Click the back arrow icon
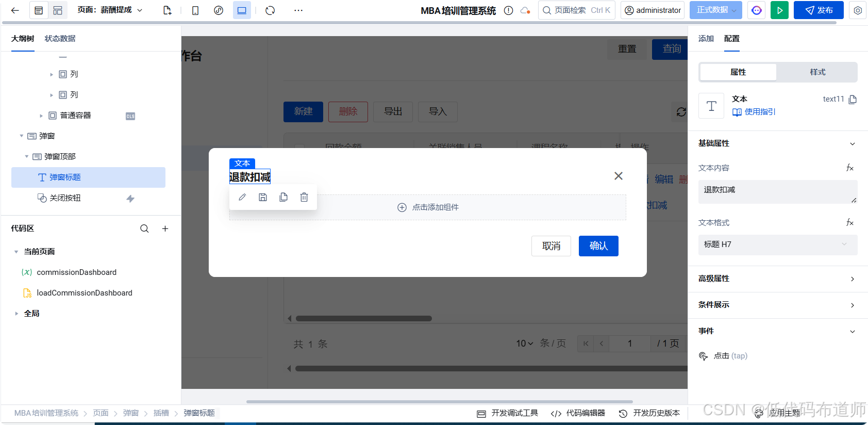Viewport: 868px width, 425px height. tap(15, 10)
